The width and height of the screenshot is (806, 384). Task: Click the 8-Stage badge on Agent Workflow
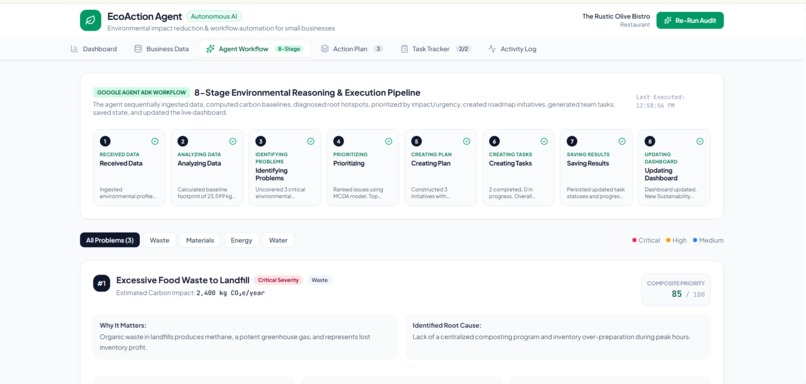coord(288,49)
